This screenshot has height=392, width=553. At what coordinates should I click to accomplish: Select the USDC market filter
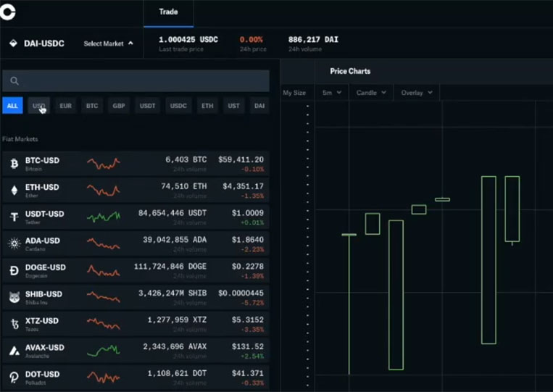click(178, 105)
